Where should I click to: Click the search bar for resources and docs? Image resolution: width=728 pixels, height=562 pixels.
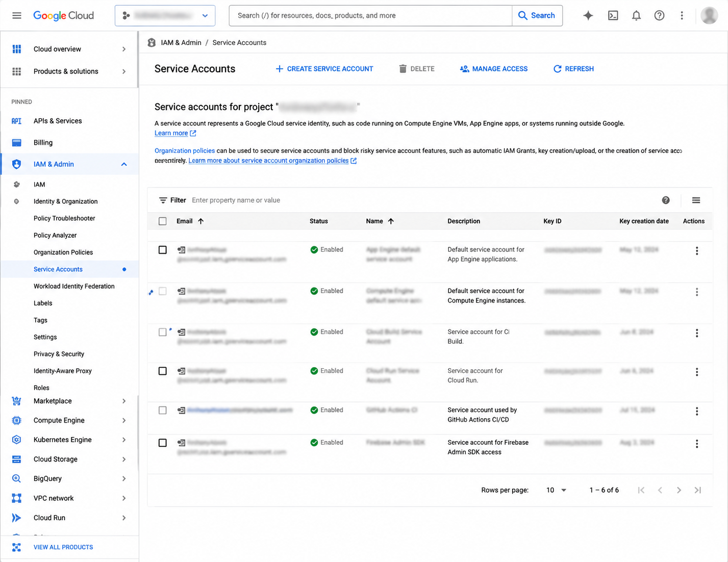click(370, 16)
